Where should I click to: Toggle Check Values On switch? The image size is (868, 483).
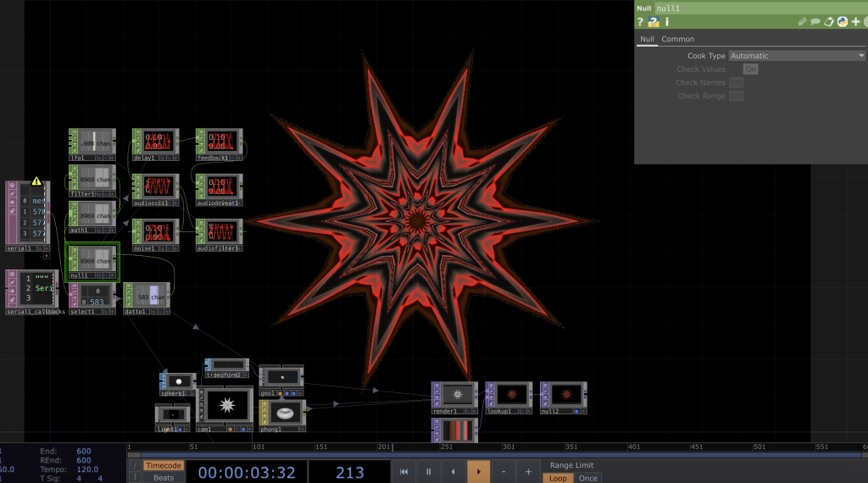tap(750, 69)
